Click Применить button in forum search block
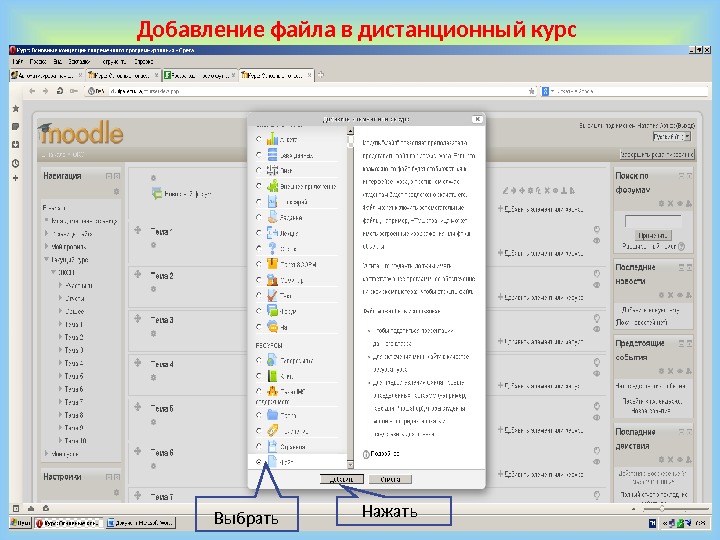 coord(652,235)
